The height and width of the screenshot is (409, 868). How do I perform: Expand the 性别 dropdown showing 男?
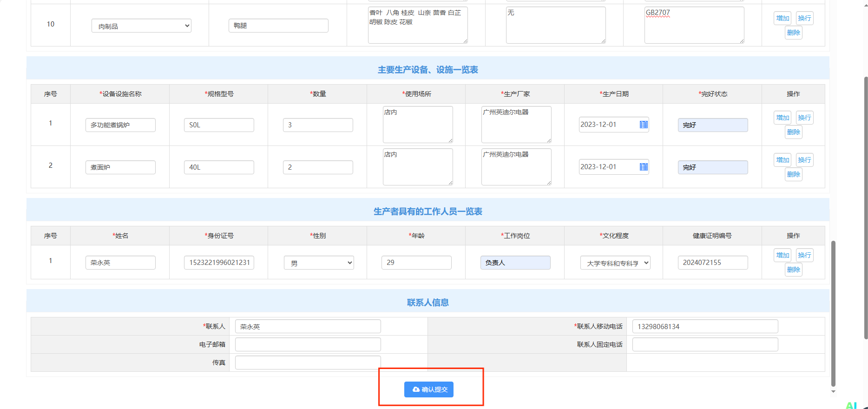[x=319, y=263]
